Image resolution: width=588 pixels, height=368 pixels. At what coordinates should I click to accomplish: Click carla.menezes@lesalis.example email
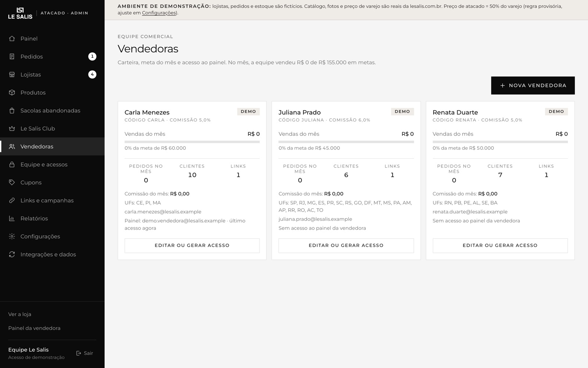163,212
